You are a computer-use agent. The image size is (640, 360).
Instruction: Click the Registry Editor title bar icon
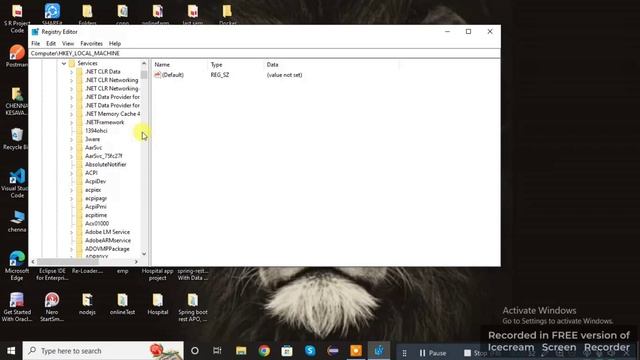(35, 31)
